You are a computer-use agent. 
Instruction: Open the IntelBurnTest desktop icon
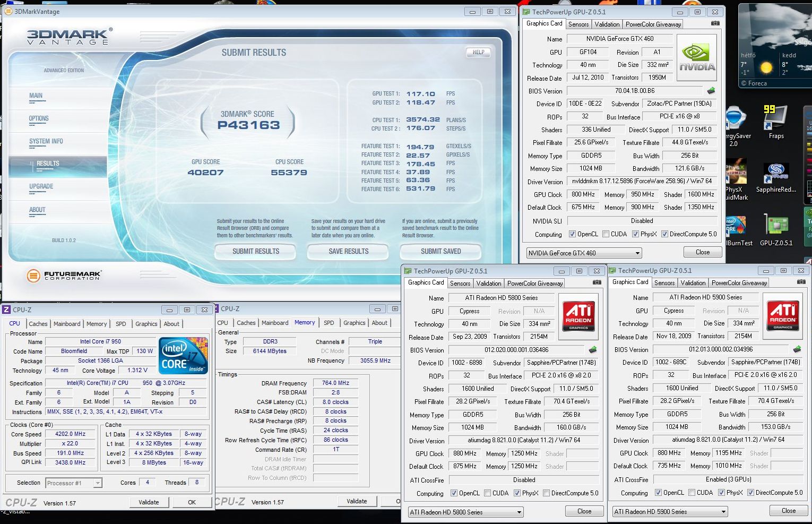739,230
